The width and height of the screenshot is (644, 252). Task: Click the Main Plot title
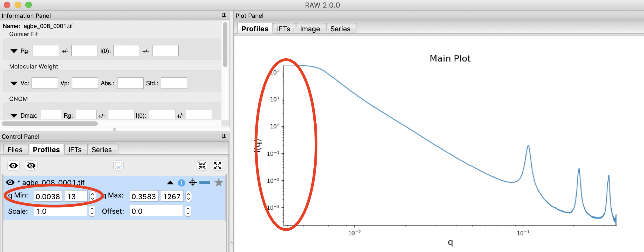(x=450, y=58)
